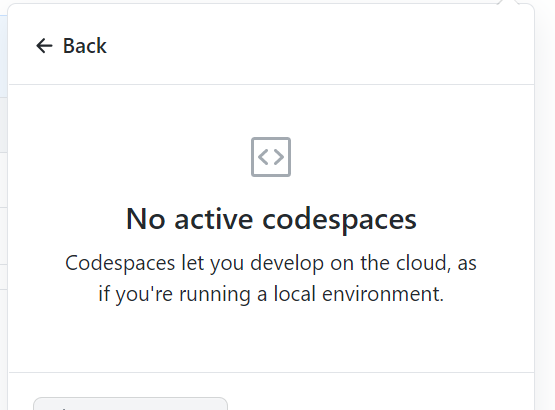Go back via the Back label

(x=85, y=46)
